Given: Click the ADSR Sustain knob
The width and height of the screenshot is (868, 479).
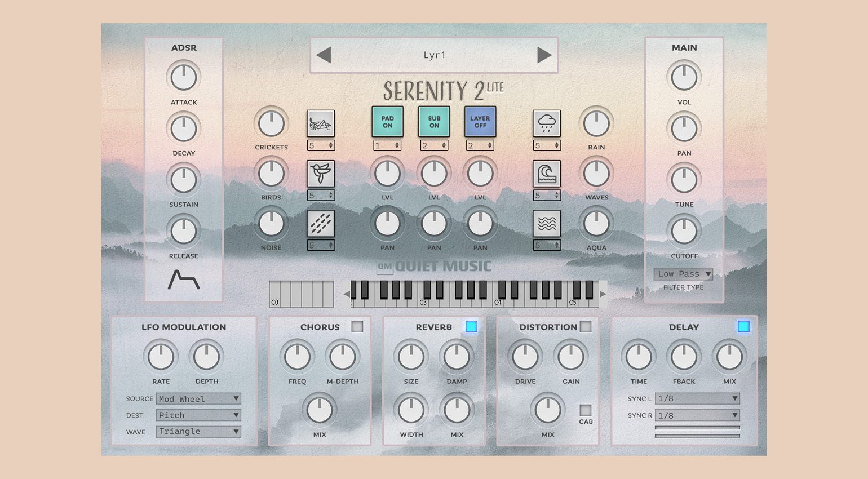Looking at the screenshot, I should 184,180.
